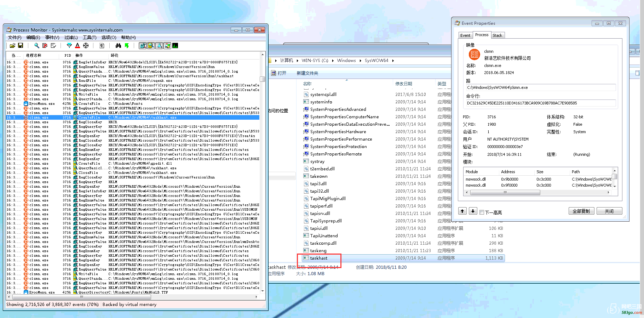Select the tapiui.dll file row in Explorer

tap(403, 228)
